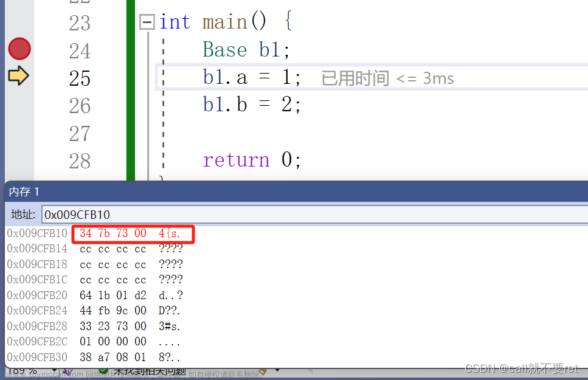
Task: Click hex bytes '33 23 73 00'
Action: [113, 326]
